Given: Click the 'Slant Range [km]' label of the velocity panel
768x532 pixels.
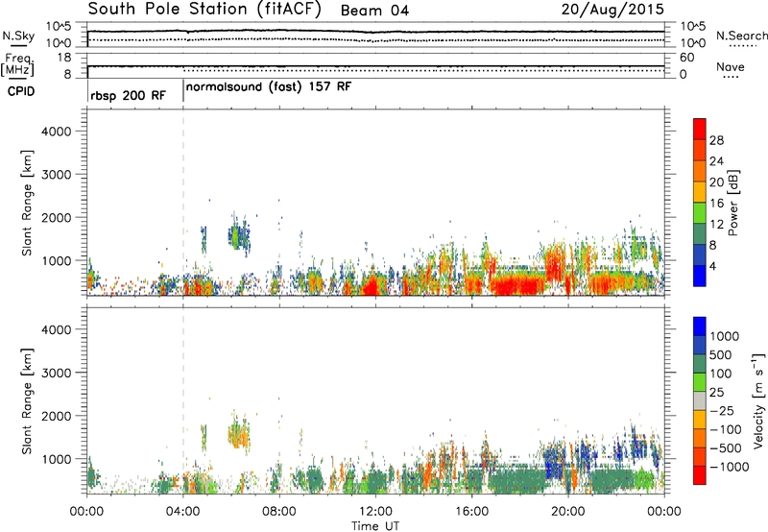Looking at the screenshot, I should click(27, 401).
